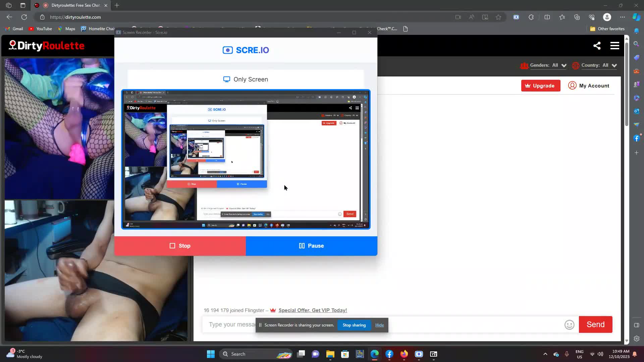The width and height of the screenshot is (644, 362).
Task: Open the Copilot icon in Edge toolbar
Action: [636, 17]
